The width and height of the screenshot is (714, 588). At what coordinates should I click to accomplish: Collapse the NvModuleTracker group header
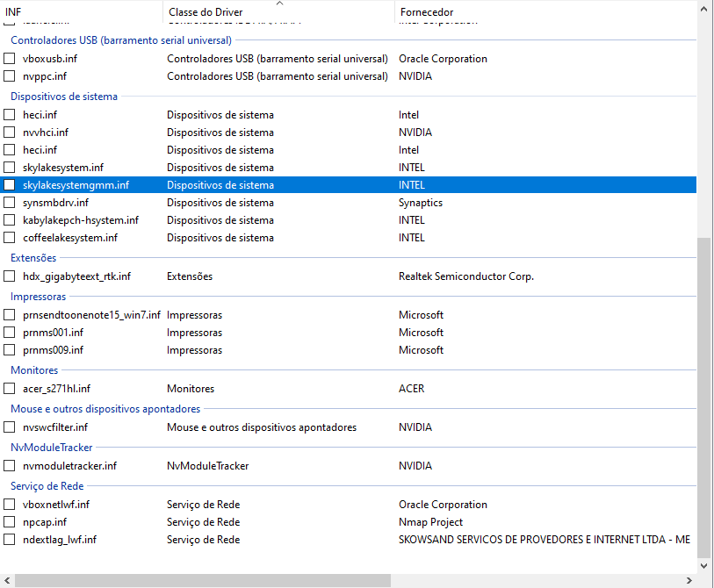tap(52, 448)
